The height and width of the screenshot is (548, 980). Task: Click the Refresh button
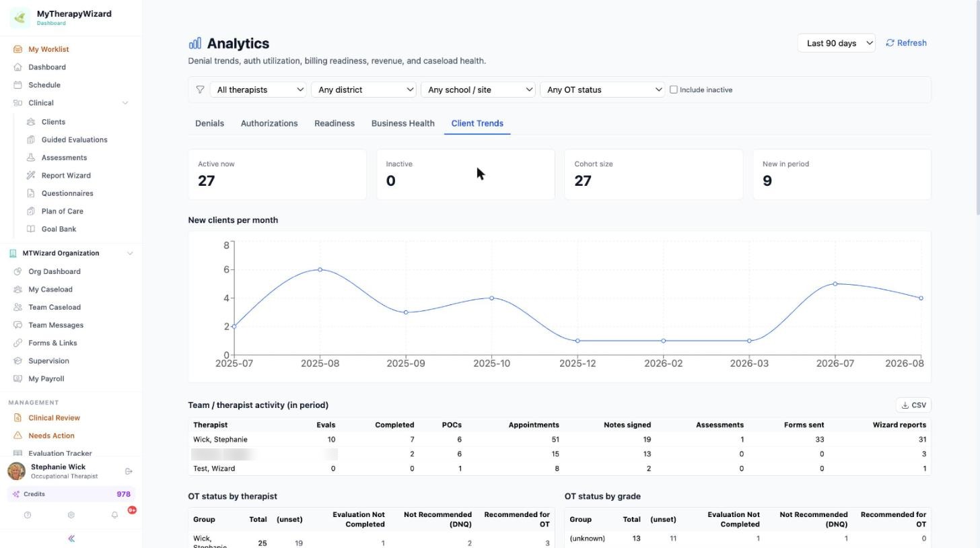(x=906, y=43)
